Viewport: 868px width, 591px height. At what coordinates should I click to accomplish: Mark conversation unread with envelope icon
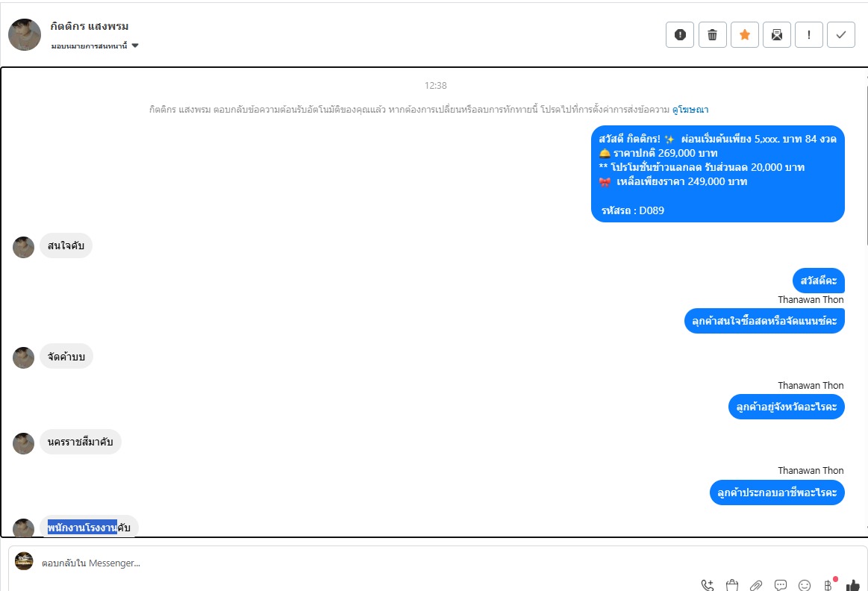pyautogui.click(x=777, y=35)
